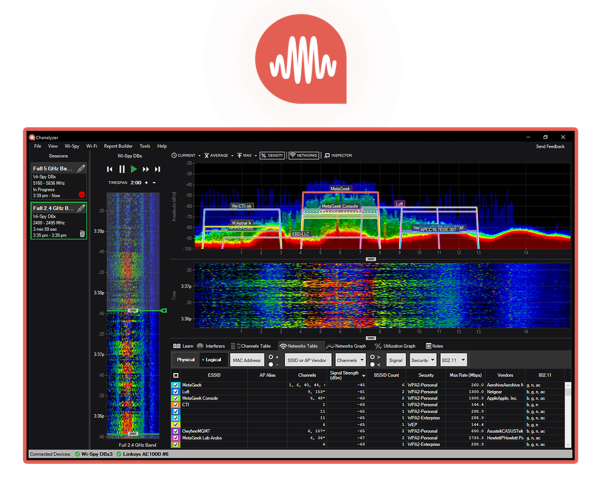Toggle the Average trace view
Viewport: 600px width, 485px height.
216,155
